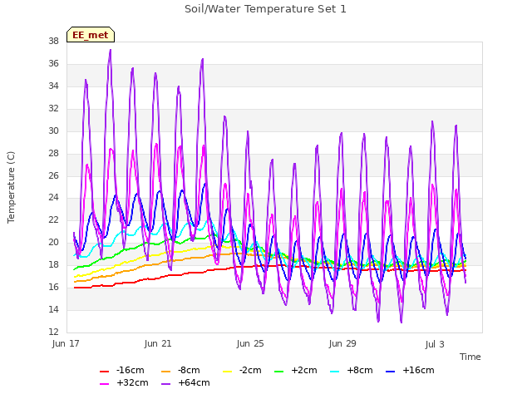Screen dimensions: 532x399
Task: Click the 26 y-axis tick label
Action: click(x=53, y=175)
